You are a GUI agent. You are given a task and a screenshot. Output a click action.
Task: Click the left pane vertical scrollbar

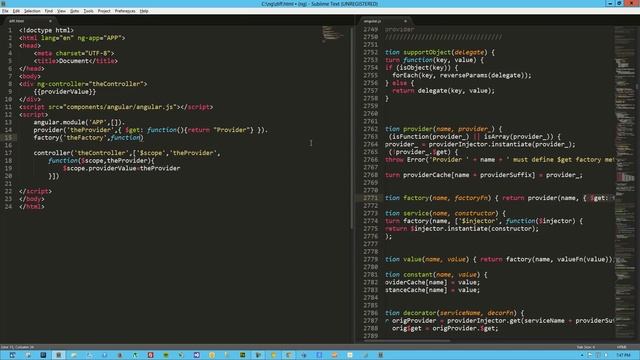tap(352, 127)
